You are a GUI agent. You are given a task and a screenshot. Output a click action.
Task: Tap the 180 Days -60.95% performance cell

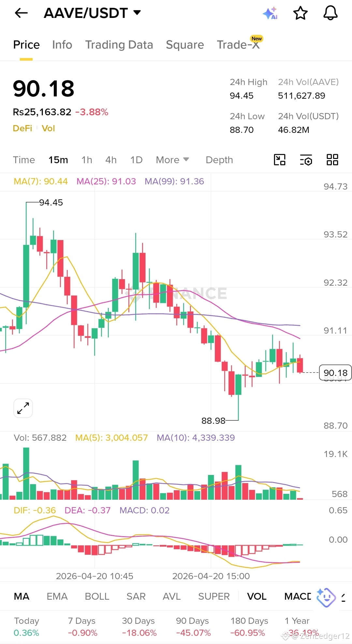tap(249, 627)
